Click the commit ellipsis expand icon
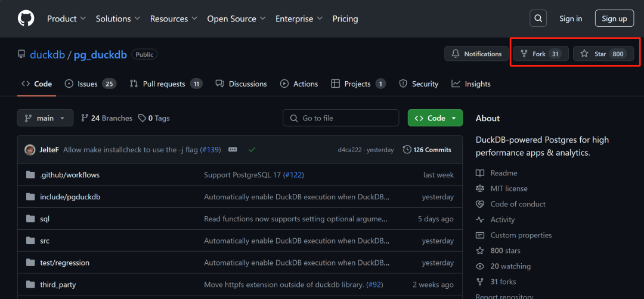 (x=233, y=150)
